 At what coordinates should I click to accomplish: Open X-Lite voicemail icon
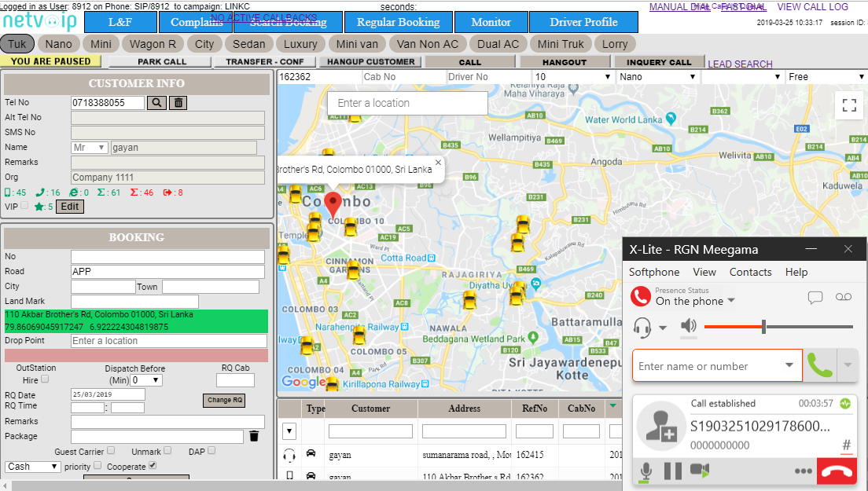(844, 297)
